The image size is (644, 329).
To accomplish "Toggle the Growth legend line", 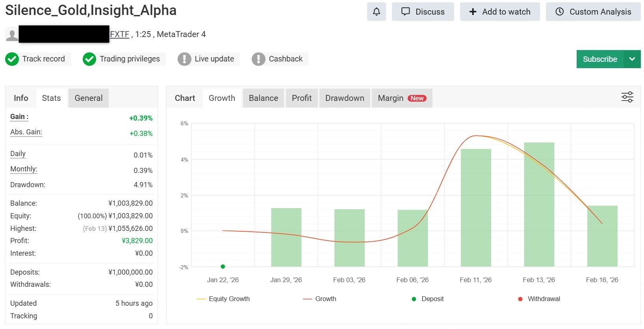I will 320,299.
